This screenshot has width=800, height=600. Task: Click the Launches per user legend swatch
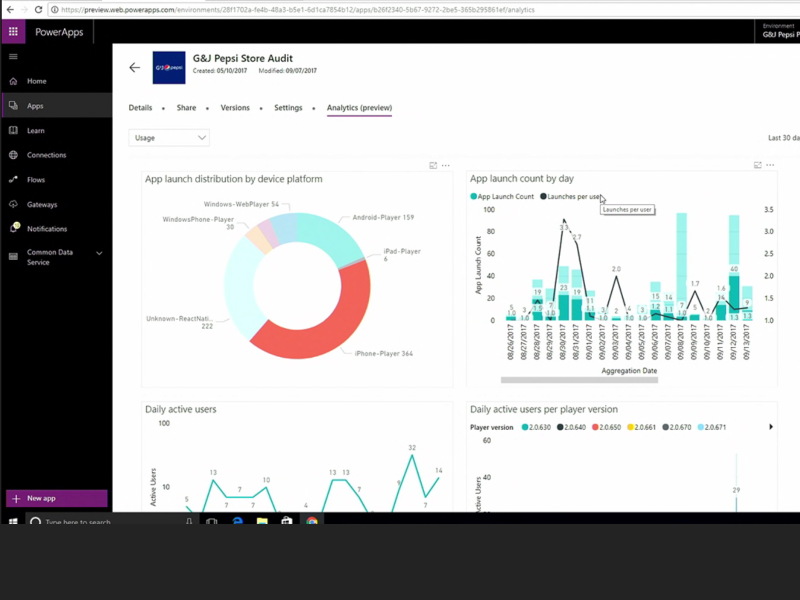pos(543,196)
